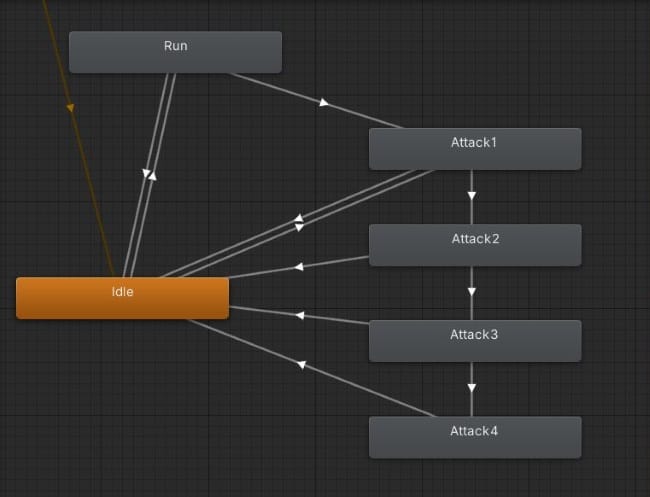
Task: Select the Run state node
Action: (175, 52)
